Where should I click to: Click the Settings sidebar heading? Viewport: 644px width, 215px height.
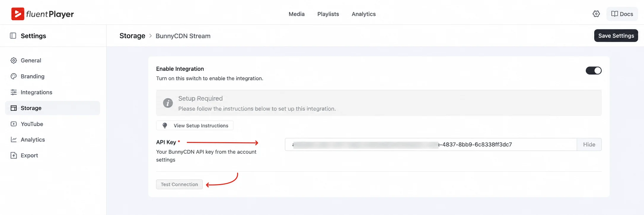pos(33,36)
